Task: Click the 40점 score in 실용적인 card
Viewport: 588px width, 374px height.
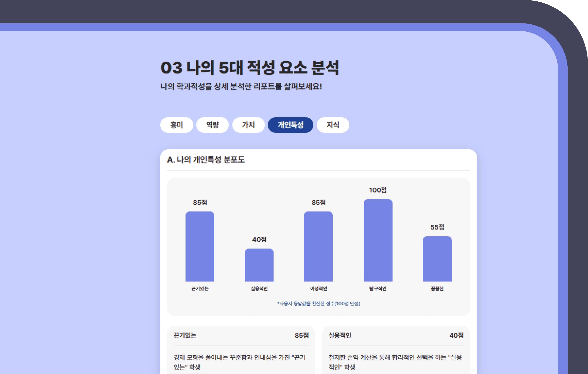Action: point(456,335)
